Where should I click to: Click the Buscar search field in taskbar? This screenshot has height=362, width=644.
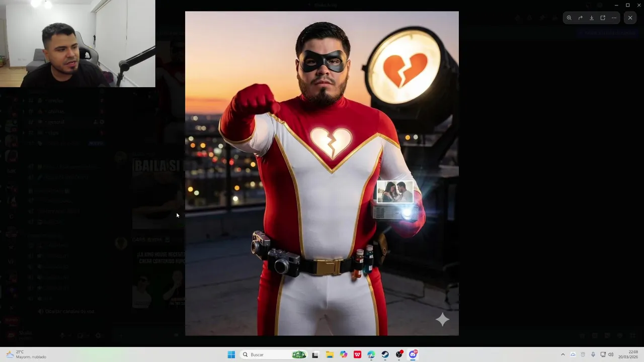(x=274, y=354)
